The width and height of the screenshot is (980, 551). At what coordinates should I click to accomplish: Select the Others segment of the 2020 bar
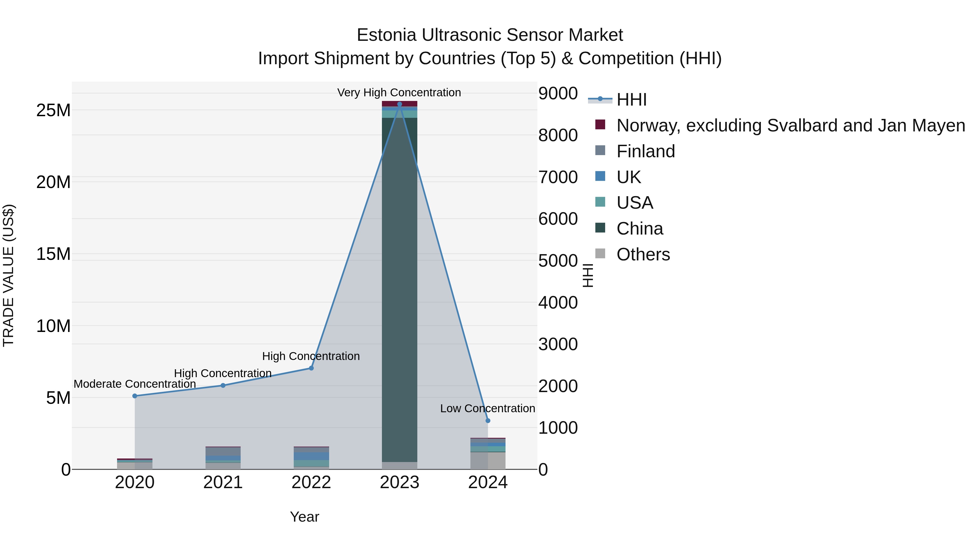point(135,466)
